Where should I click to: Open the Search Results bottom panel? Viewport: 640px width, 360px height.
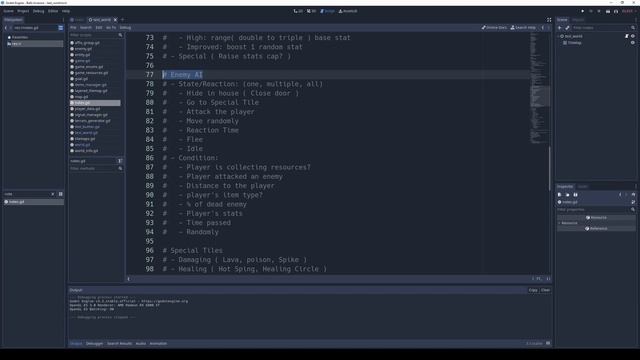coord(119,344)
